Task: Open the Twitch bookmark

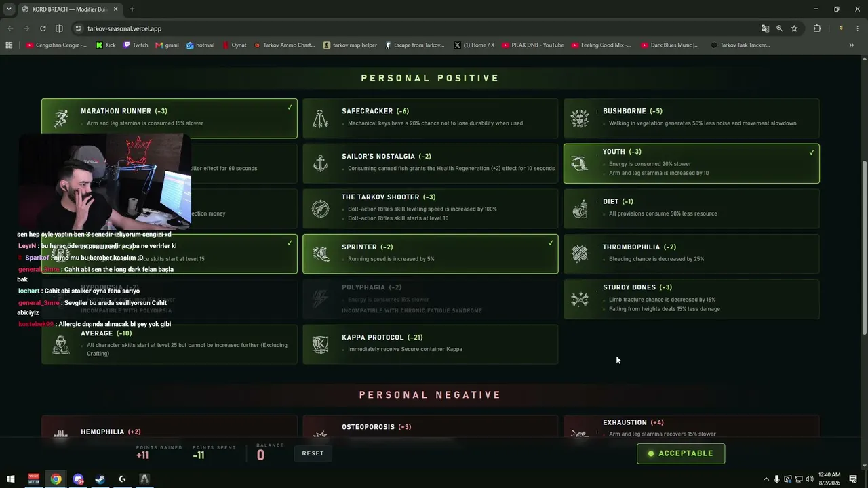Action: (136, 45)
